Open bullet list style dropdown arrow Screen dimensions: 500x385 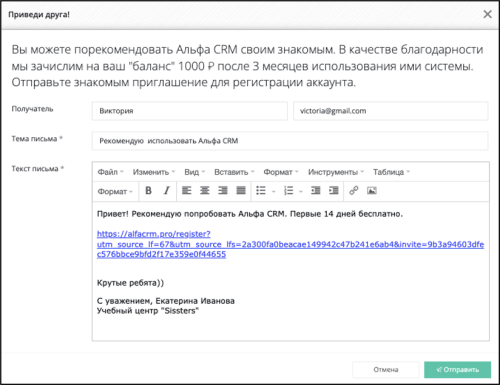(x=274, y=191)
